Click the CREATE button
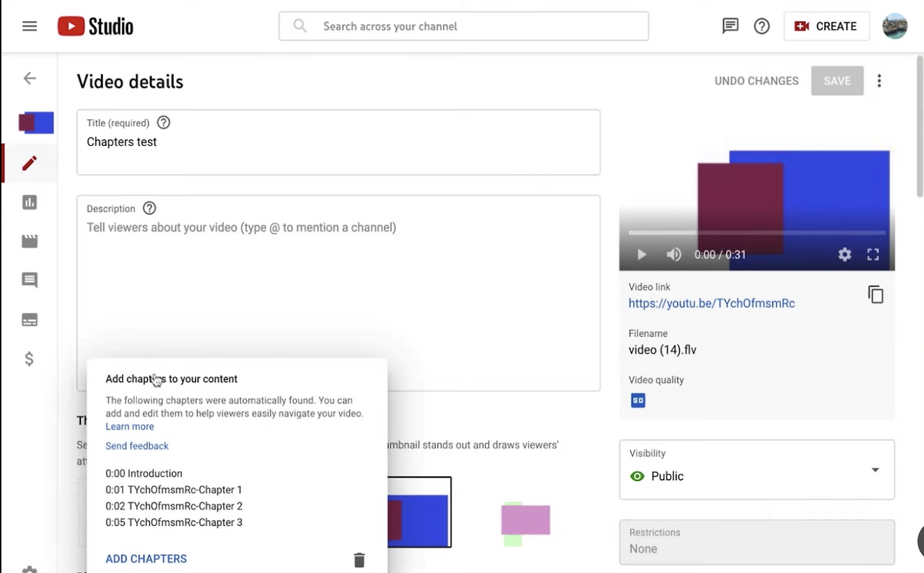The height and width of the screenshot is (573, 924). pyautogui.click(x=827, y=26)
